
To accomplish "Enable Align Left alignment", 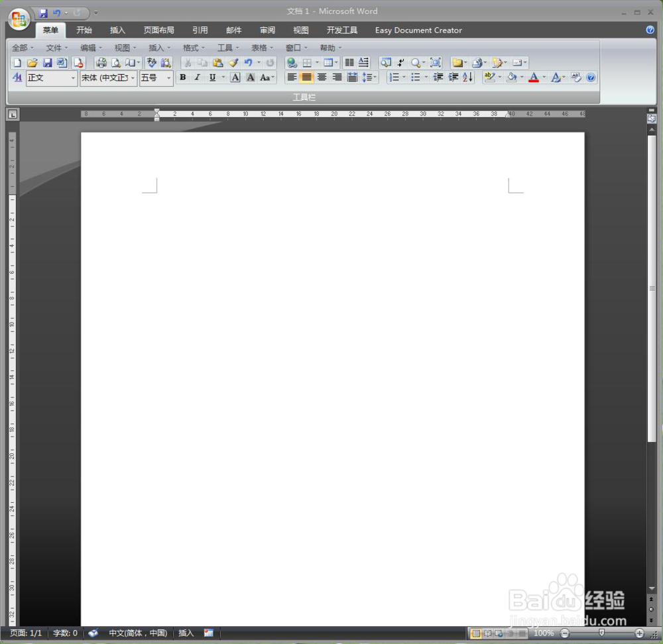I will [292, 78].
